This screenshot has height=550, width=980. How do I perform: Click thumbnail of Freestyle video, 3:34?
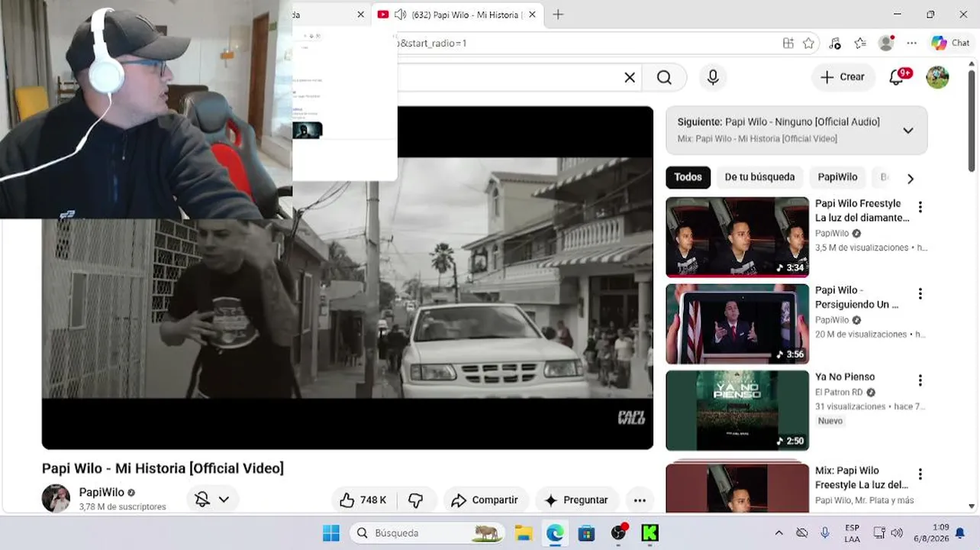pyautogui.click(x=737, y=238)
